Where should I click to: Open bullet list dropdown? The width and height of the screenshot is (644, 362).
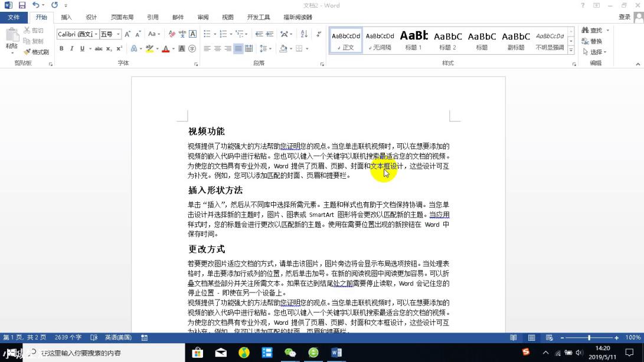point(215,34)
